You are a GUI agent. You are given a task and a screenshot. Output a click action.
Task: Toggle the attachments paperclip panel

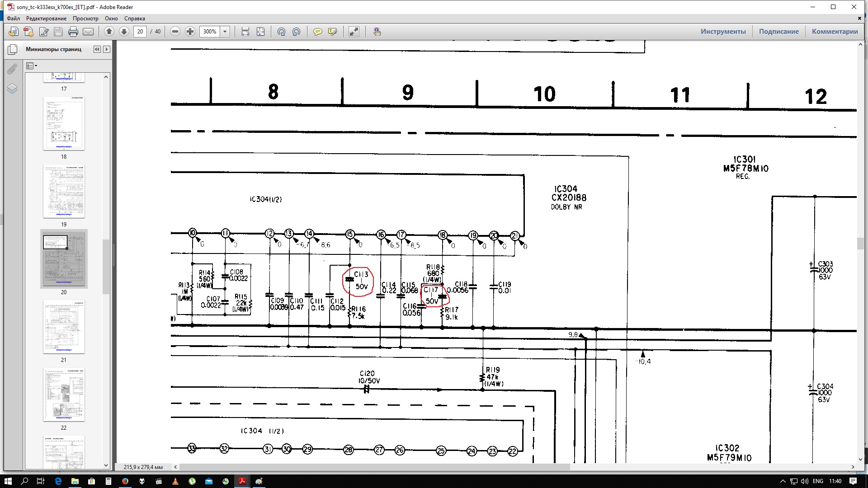(x=12, y=69)
